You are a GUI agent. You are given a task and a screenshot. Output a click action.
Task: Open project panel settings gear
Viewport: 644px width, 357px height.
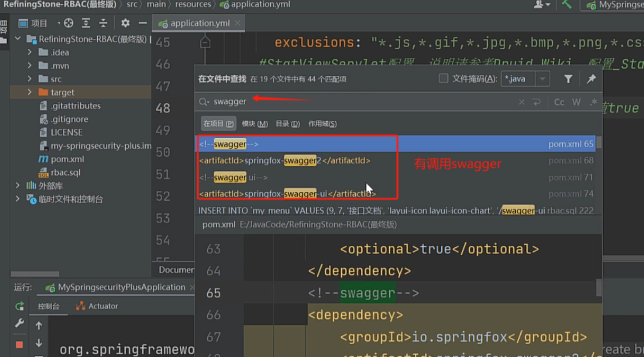125,23
